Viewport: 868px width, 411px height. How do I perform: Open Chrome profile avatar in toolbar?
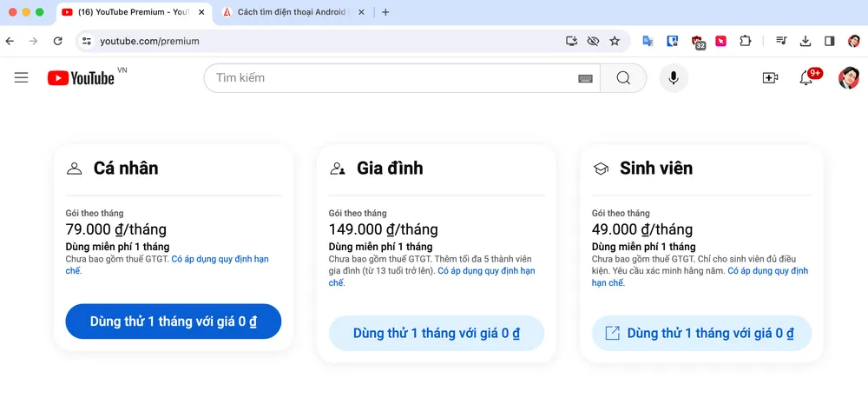tap(853, 41)
